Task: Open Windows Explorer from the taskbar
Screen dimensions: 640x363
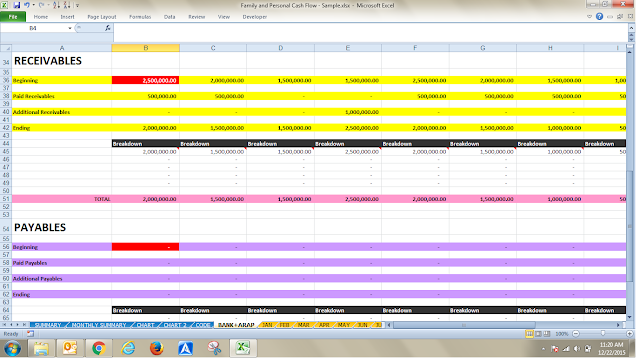Action: point(41,348)
